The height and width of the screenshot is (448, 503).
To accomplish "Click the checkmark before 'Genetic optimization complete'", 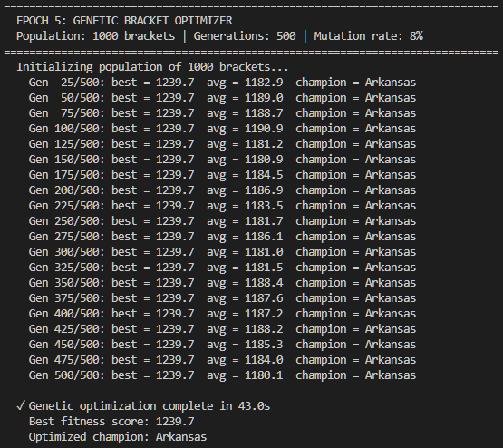I will click(21, 406).
